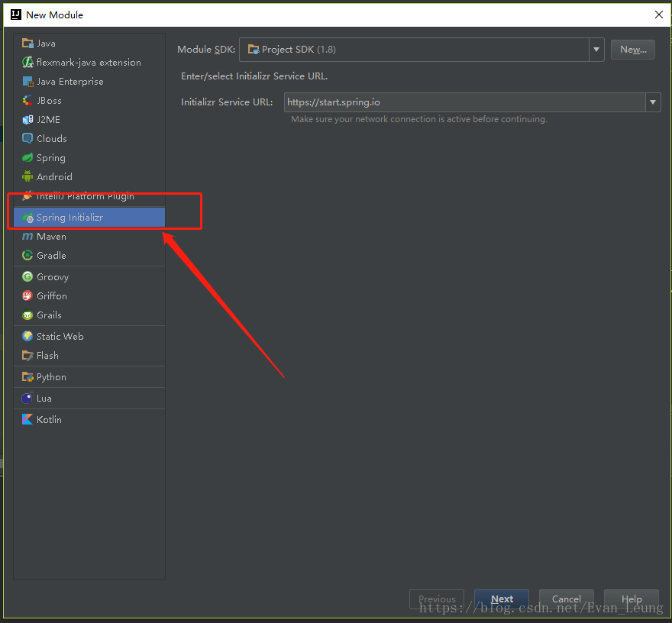The height and width of the screenshot is (623, 672).
Task: Select Spring Initializr label
Action: pos(69,218)
